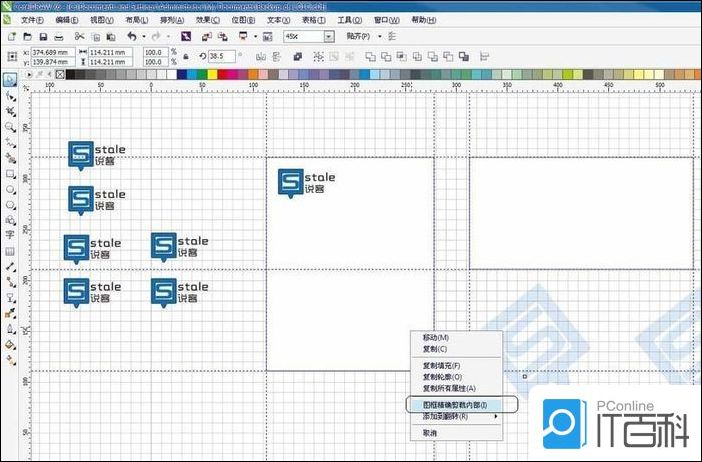Select the Connector tool
702x462 pixels.
tap(10, 282)
